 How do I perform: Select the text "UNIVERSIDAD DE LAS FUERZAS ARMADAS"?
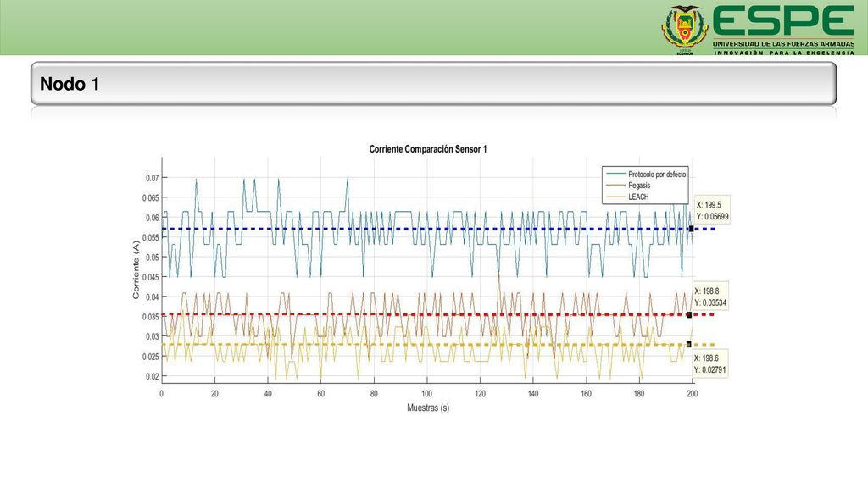pyautogui.click(x=783, y=44)
